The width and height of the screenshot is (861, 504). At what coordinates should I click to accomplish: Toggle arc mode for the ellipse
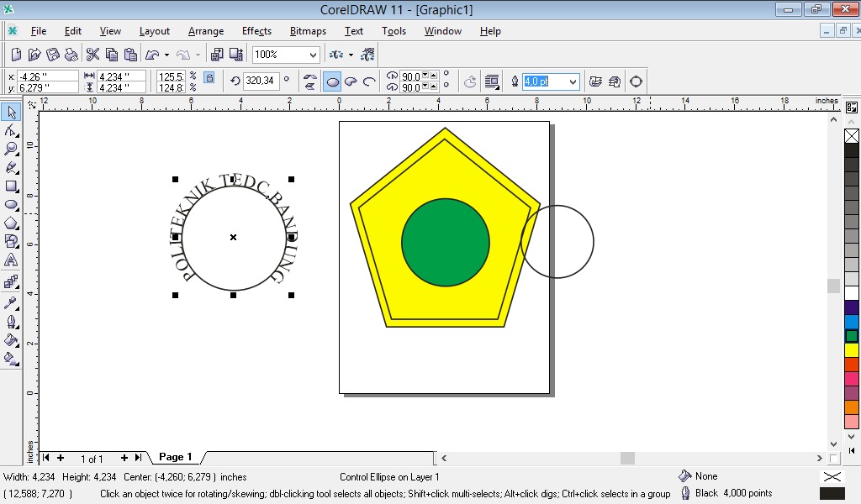370,81
